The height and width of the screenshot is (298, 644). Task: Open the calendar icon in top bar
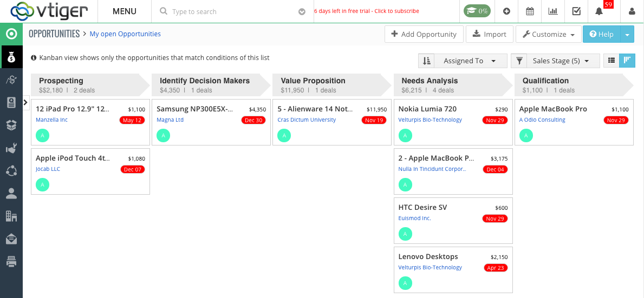pos(530,11)
